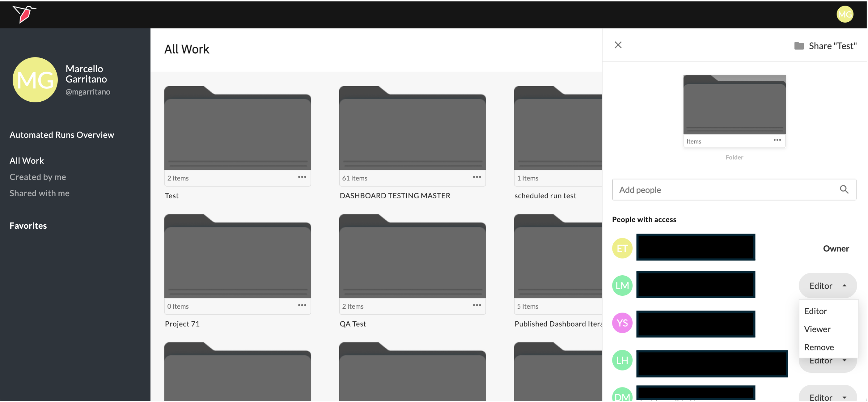This screenshot has width=868, height=402.
Task: Close the Share "Test" panel
Action: (x=618, y=45)
